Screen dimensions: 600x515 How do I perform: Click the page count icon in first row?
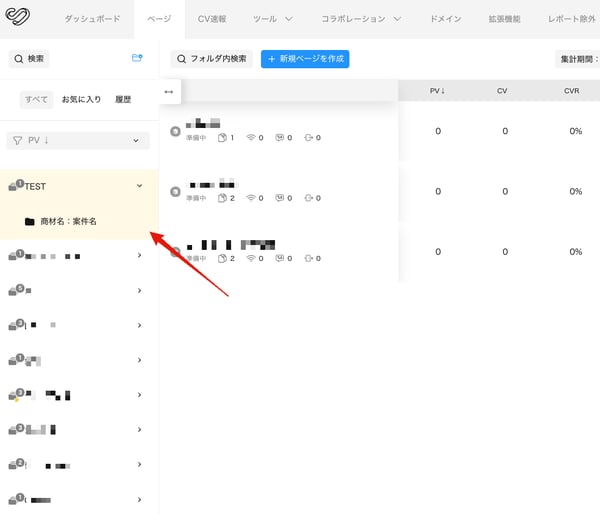tap(221, 138)
